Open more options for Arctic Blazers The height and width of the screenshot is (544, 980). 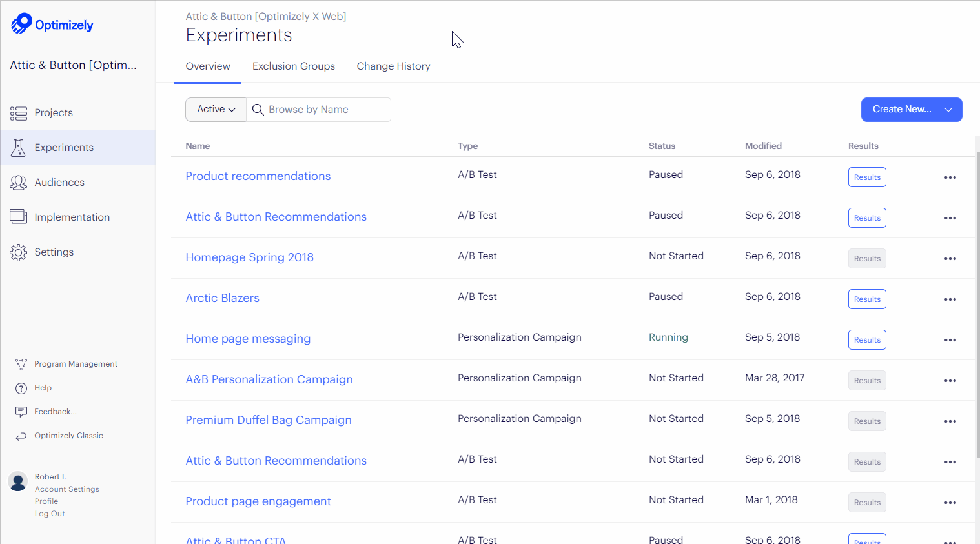950,299
